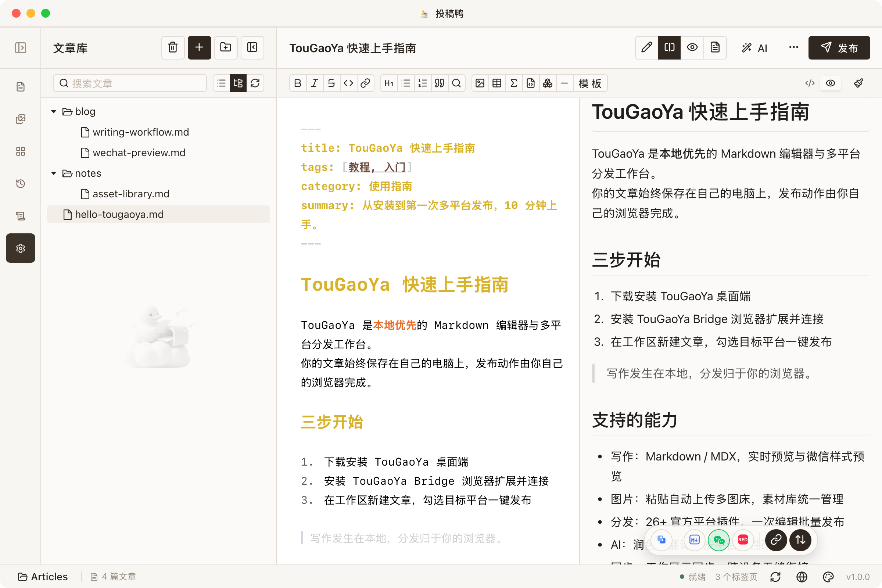Image resolution: width=882 pixels, height=588 pixels.
Task: Select the WeChat preview style
Action: [x=719, y=540]
